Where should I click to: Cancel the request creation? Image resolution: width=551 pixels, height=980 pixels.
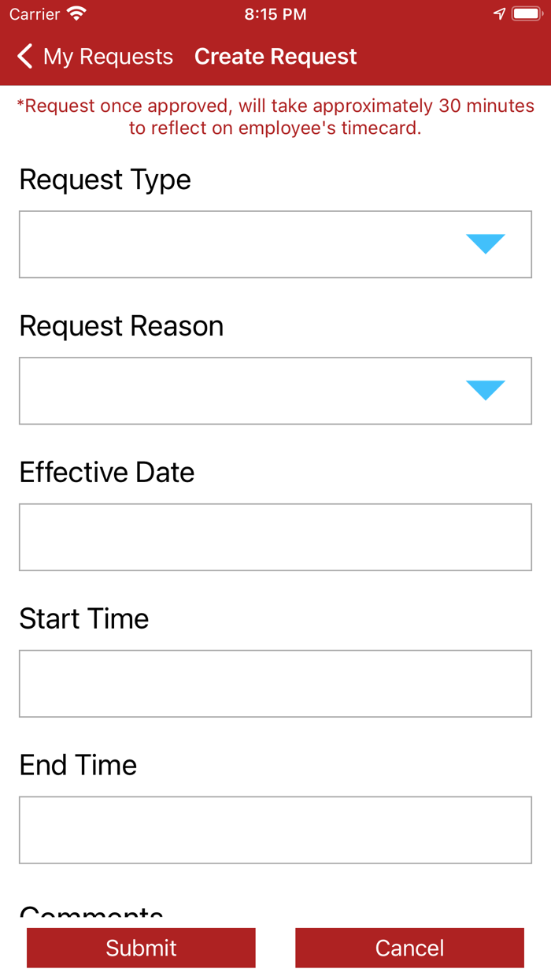(x=409, y=948)
